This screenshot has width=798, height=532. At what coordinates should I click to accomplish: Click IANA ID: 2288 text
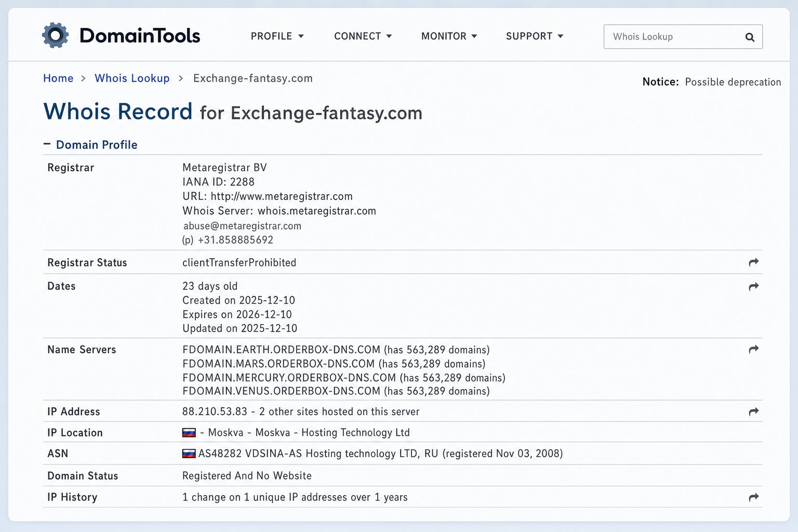218,182
